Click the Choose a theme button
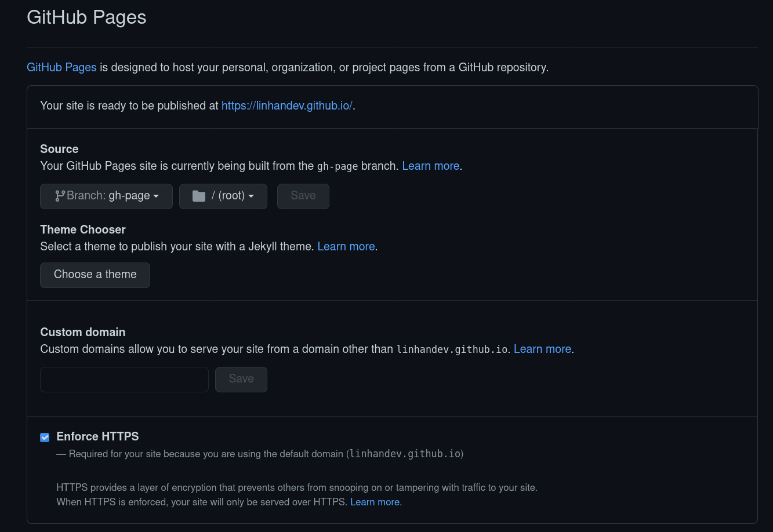Screen dimensions: 773x532 pyautogui.click(x=95, y=275)
